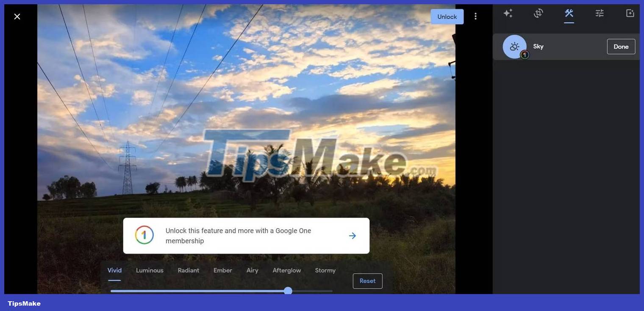Adjust the sky effect intensity slider

coord(288,291)
